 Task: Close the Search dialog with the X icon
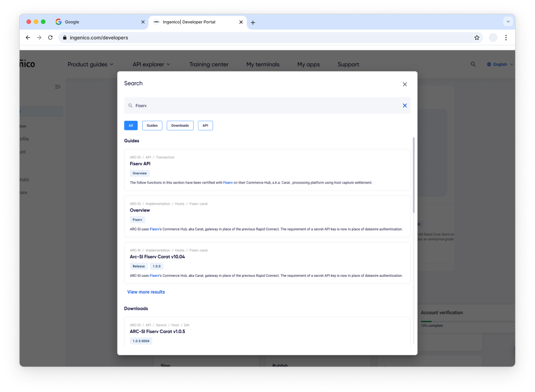point(404,84)
